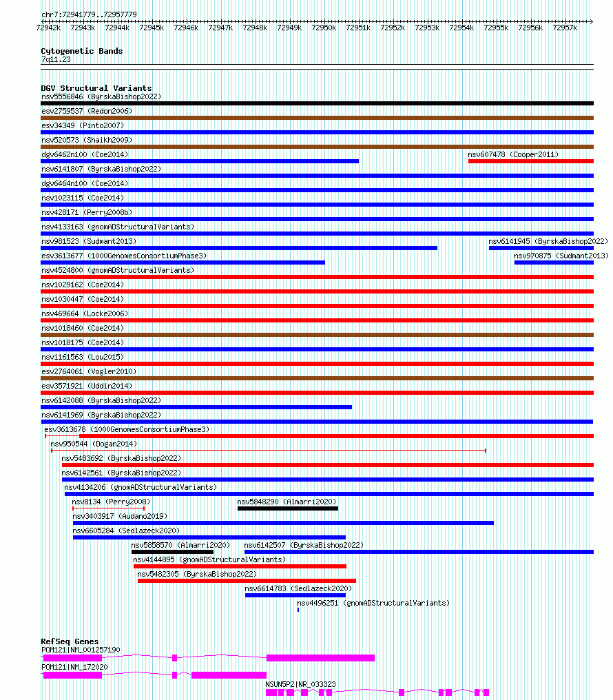This screenshot has height=700, width=613.
Task: Click the tiny blue nsv4496251 variant mark
Action: pyautogui.click(x=298, y=610)
